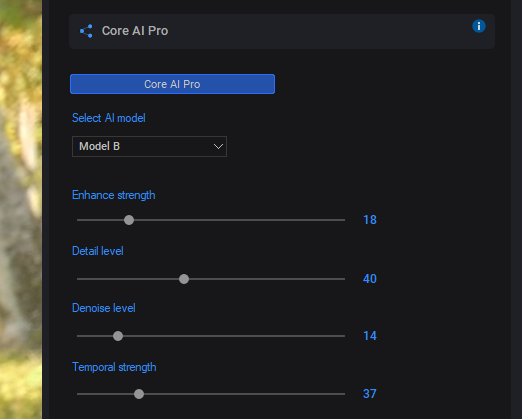The width and height of the screenshot is (522, 419).
Task: Click the blue info icon
Action: click(479, 26)
